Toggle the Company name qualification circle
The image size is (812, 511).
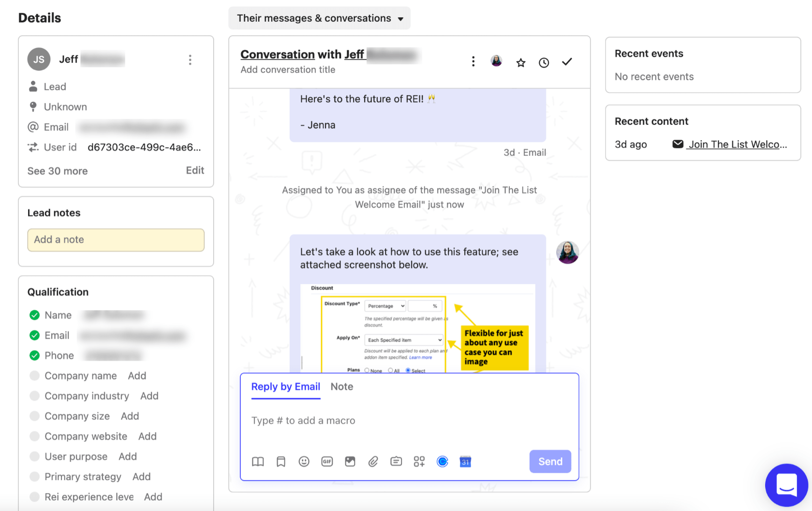point(34,376)
